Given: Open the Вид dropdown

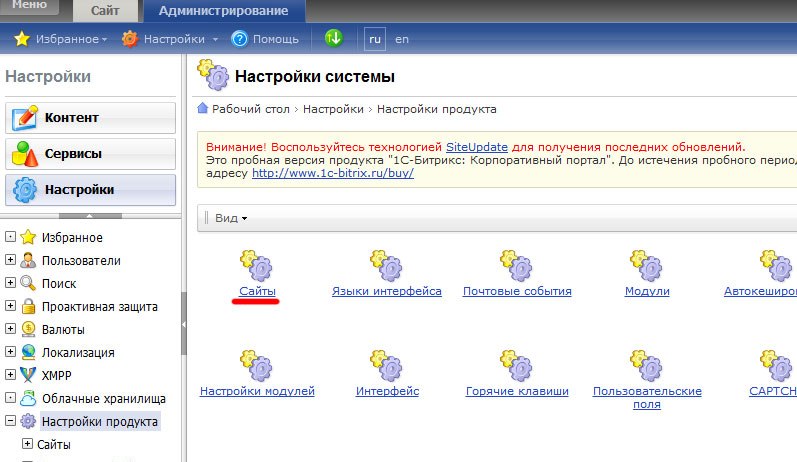Looking at the screenshot, I should coord(231,218).
